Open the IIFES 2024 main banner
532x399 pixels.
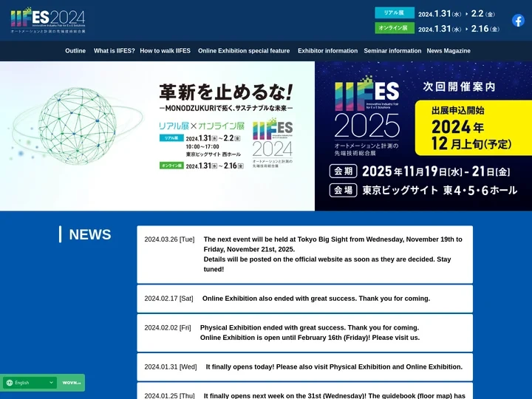click(x=157, y=136)
